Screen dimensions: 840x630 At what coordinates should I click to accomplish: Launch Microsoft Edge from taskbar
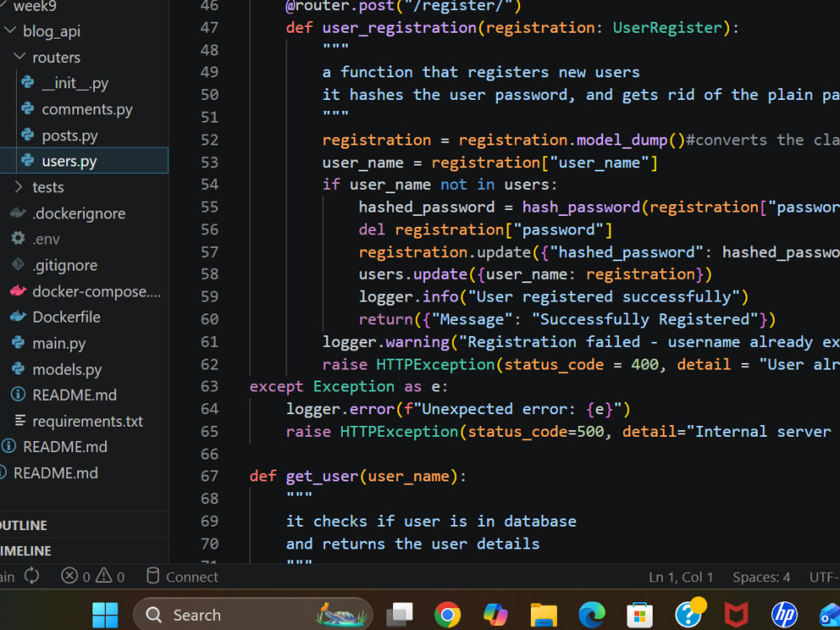click(x=592, y=615)
